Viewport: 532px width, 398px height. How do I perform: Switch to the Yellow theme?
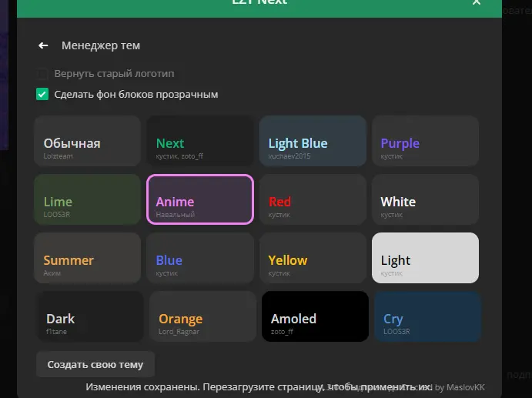click(x=312, y=258)
